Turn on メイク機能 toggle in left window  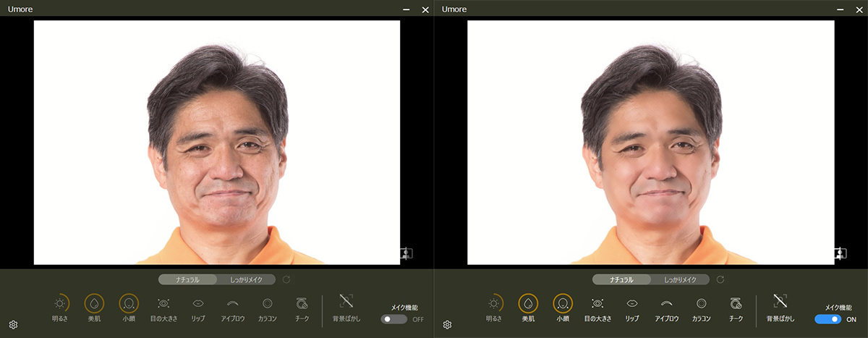(x=394, y=319)
